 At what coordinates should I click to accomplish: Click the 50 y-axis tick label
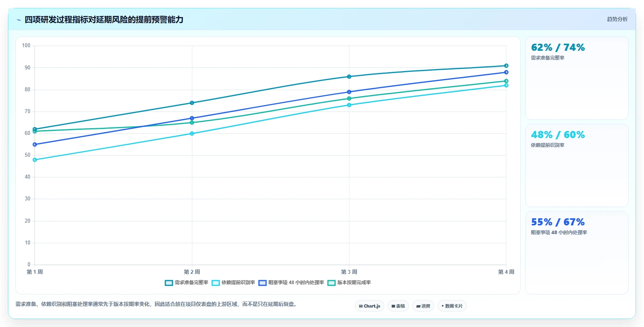coord(27,155)
